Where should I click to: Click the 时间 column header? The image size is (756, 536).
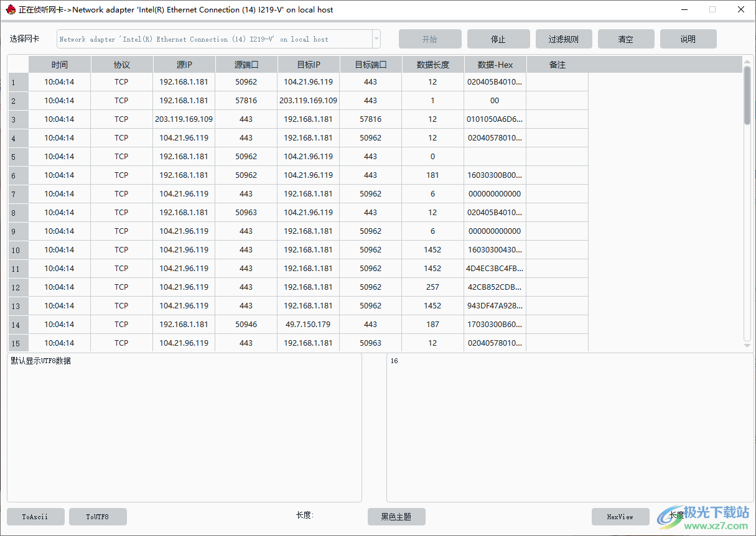pyautogui.click(x=60, y=65)
